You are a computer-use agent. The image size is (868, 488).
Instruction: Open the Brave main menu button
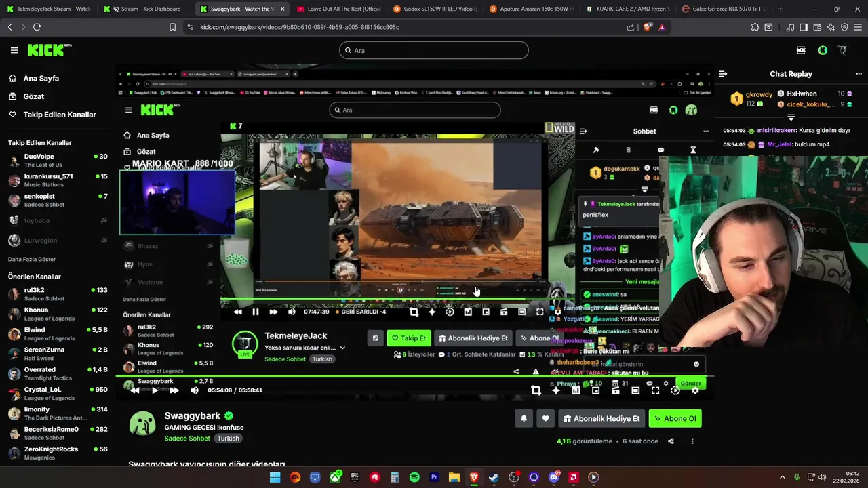click(858, 27)
